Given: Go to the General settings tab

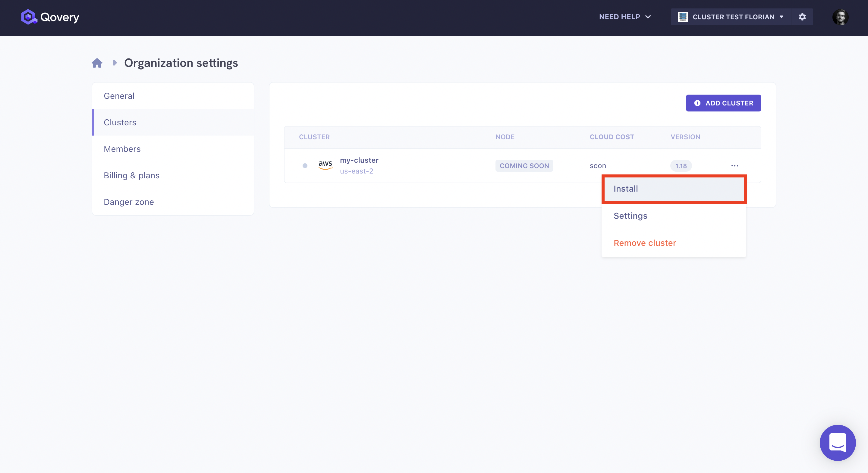Looking at the screenshot, I should coord(173,96).
